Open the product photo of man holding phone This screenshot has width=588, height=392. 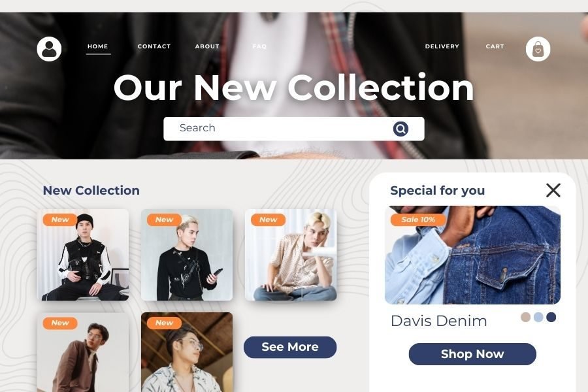[x=187, y=255]
